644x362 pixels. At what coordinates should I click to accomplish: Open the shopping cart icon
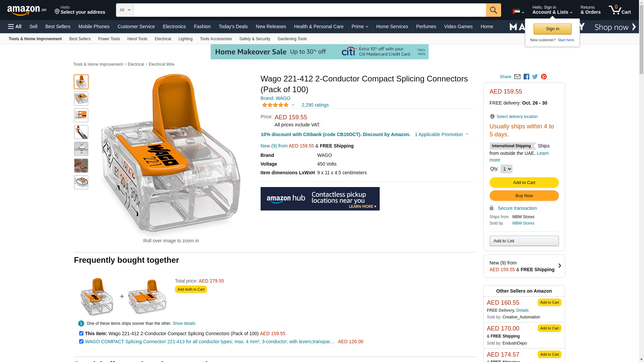620,10
